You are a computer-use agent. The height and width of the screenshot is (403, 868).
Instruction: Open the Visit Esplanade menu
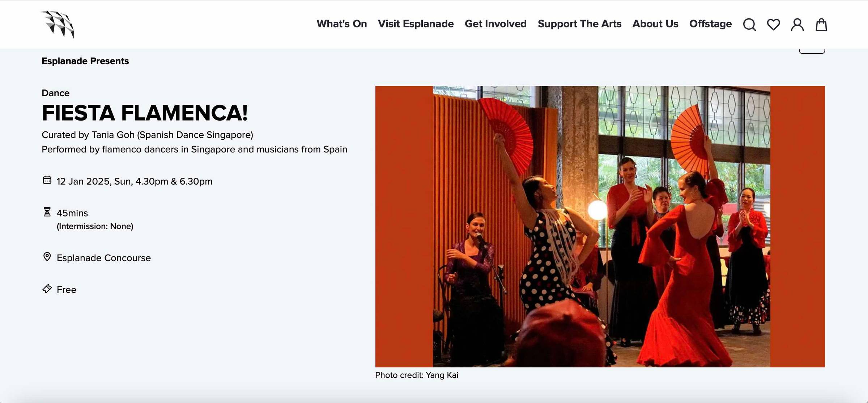pyautogui.click(x=416, y=24)
